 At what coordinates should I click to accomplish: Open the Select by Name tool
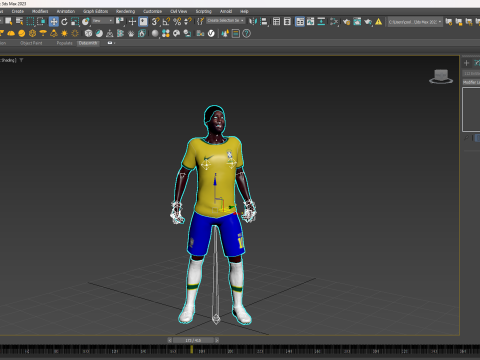[19, 22]
